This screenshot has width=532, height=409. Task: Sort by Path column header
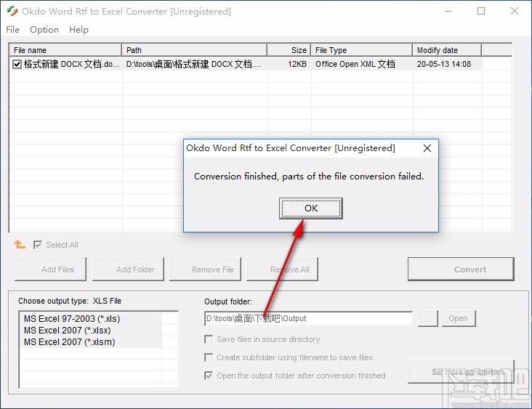point(194,50)
